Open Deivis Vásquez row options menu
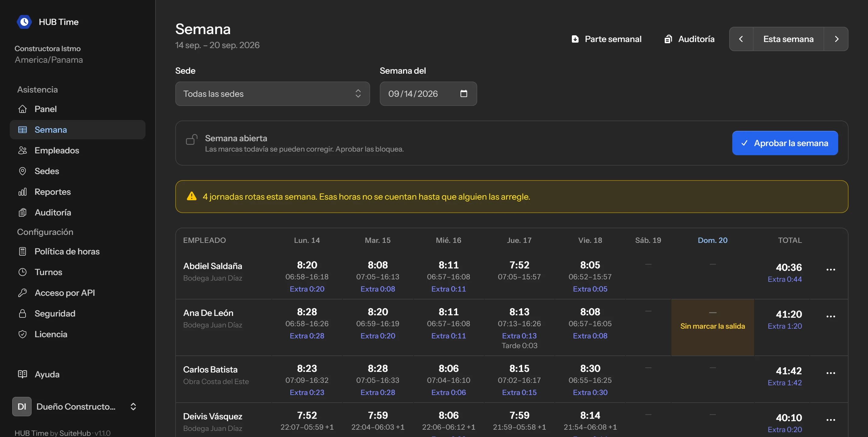 831,420
